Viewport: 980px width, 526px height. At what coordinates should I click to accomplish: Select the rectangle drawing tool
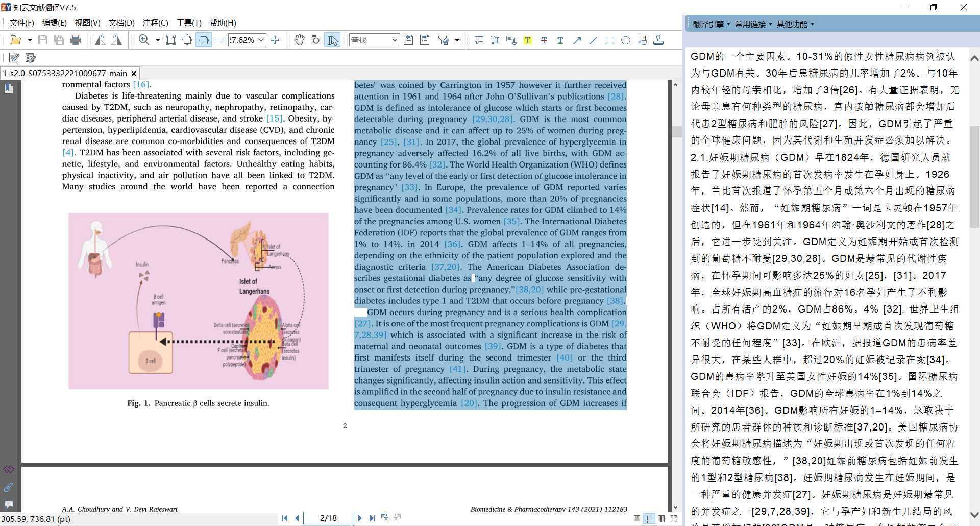[x=609, y=40]
